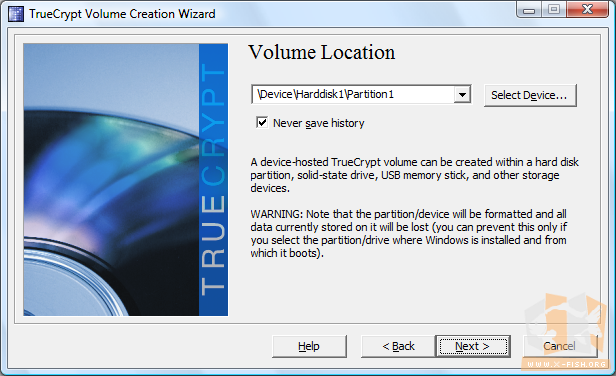Click inside the \Device\Harddisk1\Partition1 path field
The image size is (616, 376).
(x=353, y=94)
